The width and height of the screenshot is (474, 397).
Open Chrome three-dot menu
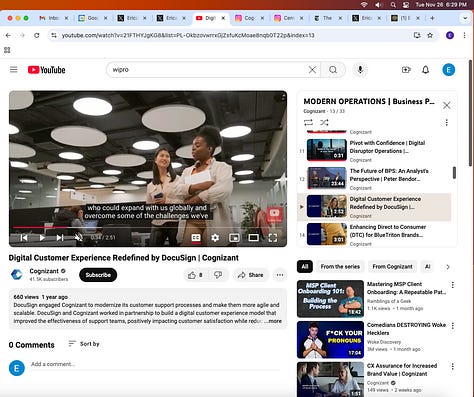point(464,35)
